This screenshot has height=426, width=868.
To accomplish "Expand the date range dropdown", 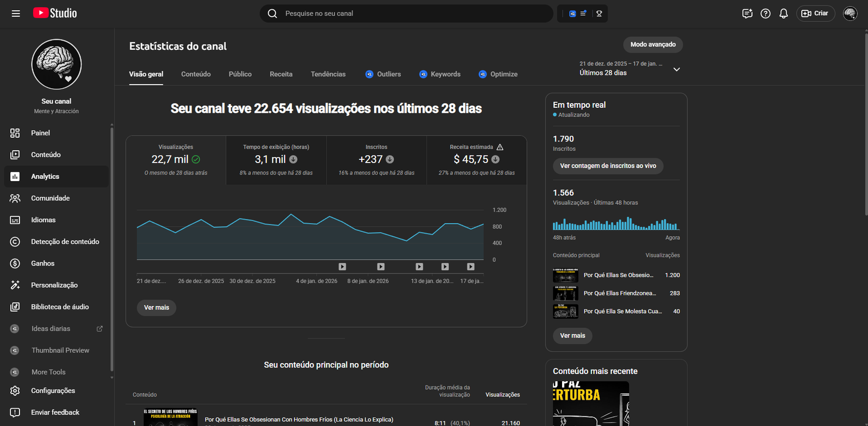I will point(676,69).
